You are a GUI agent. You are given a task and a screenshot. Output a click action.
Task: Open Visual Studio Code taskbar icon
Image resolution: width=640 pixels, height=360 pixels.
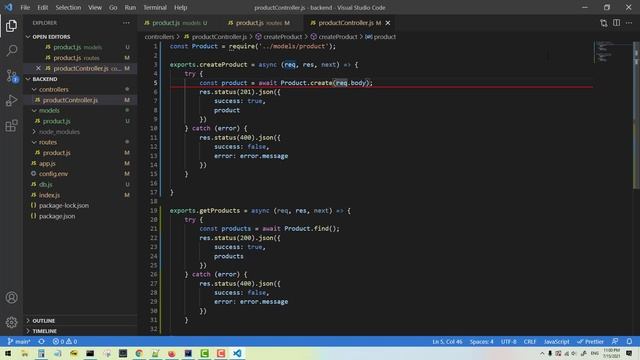click(237, 353)
